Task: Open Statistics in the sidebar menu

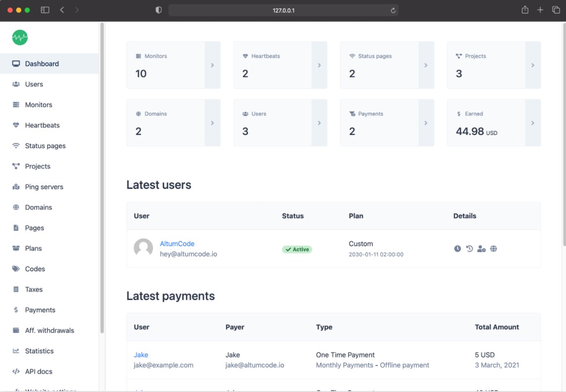Action: point(49,351)
